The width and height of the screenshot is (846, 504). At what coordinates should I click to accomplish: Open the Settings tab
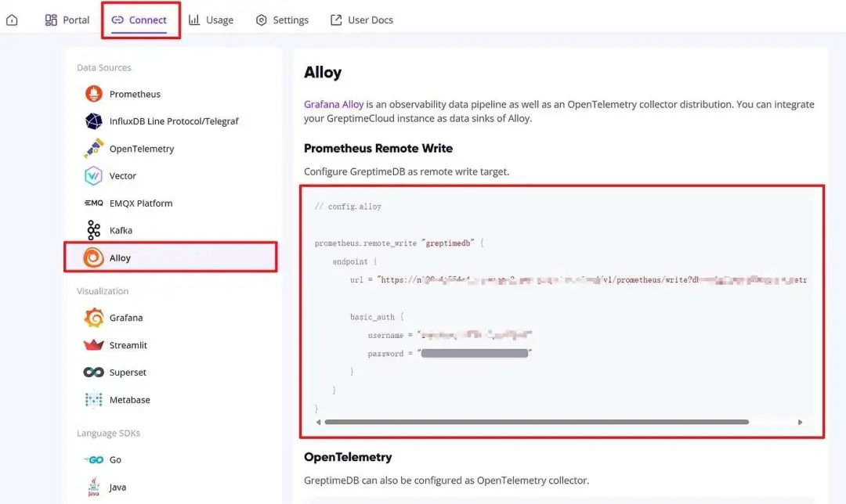(x=282, y=20)
